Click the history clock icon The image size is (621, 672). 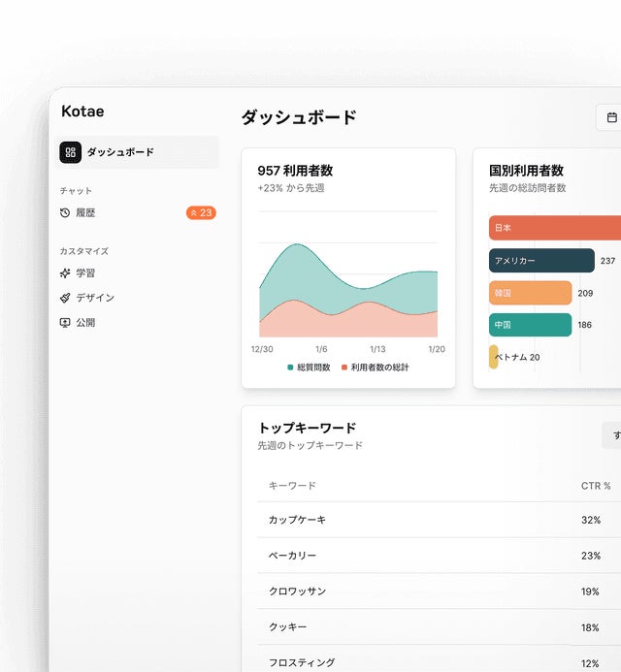(65, 212)
